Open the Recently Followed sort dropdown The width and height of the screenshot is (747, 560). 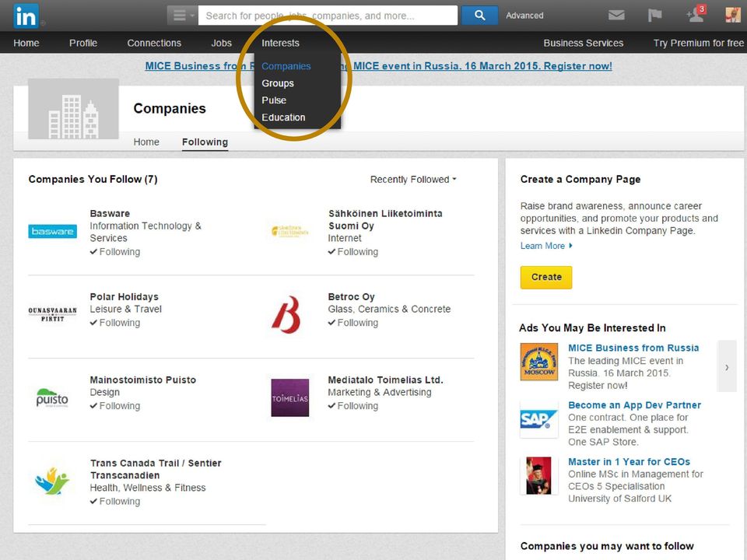[413, 180]
